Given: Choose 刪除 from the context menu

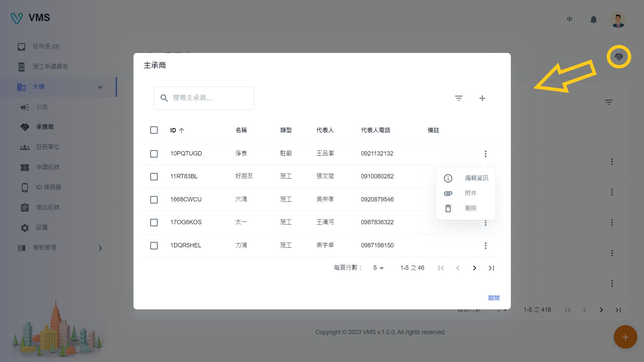Looking at the screenshot, I should 471,208.
